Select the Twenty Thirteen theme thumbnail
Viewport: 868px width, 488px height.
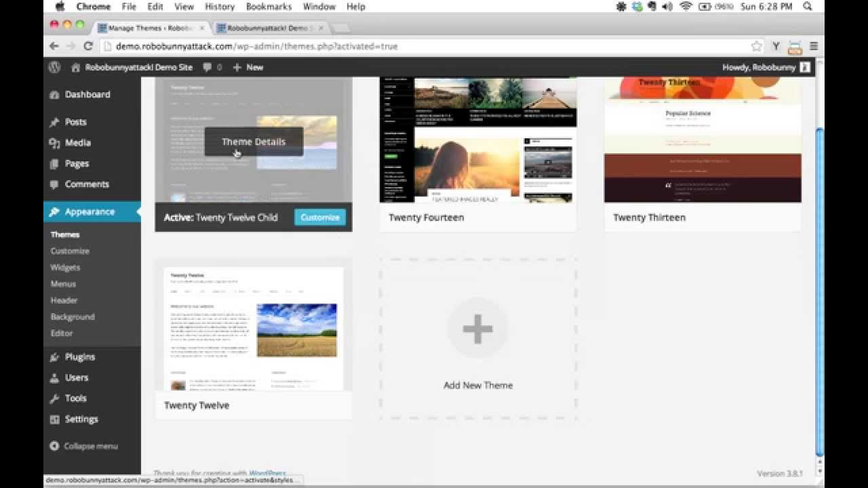click(703, 140)
